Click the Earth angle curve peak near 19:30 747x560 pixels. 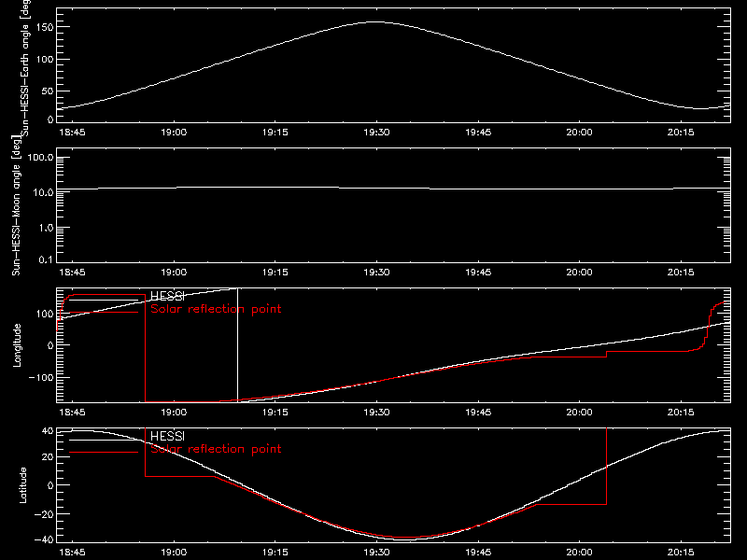pos(376,21)
